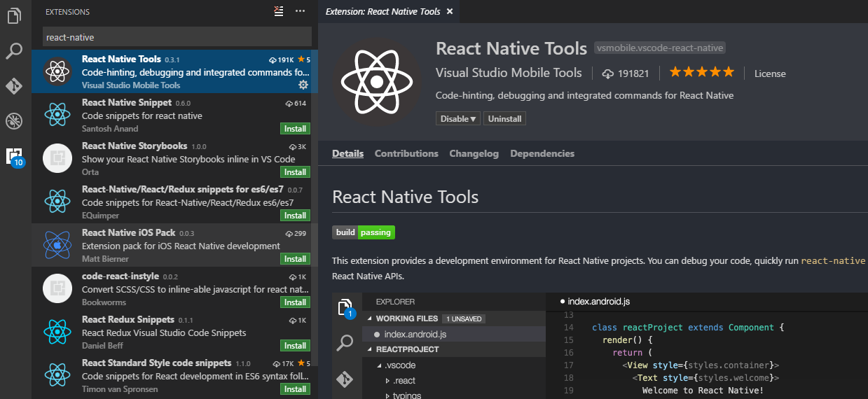Clear the extensions search results
868x399 pixels.
tap(279, 11)
